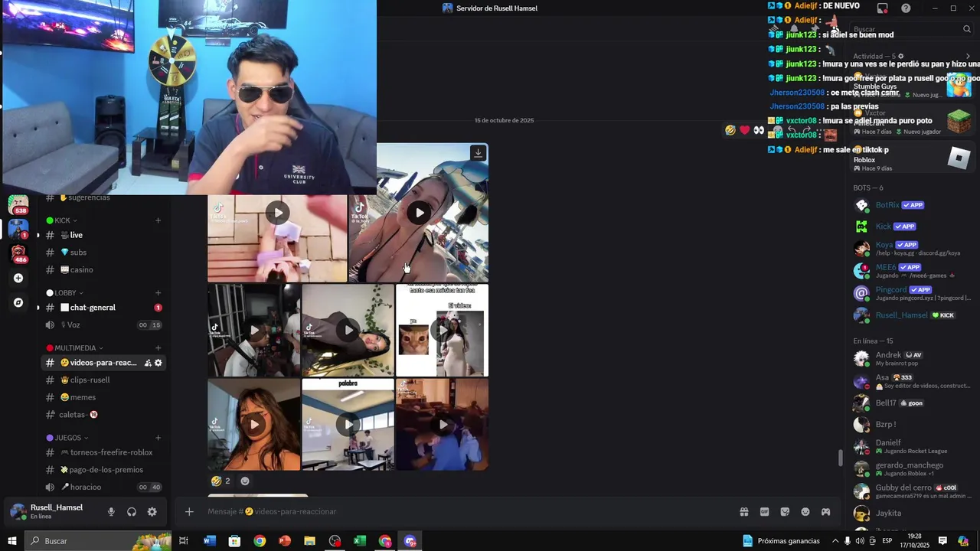
Task: Open the casino channel
Action: coord(103,270)
